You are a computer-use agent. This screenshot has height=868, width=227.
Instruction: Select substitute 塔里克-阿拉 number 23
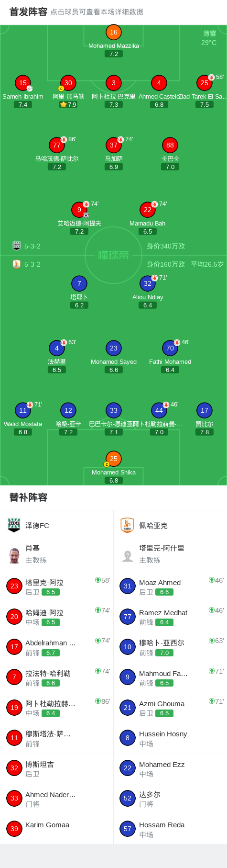pyautogui.click(x=56, y=586)
